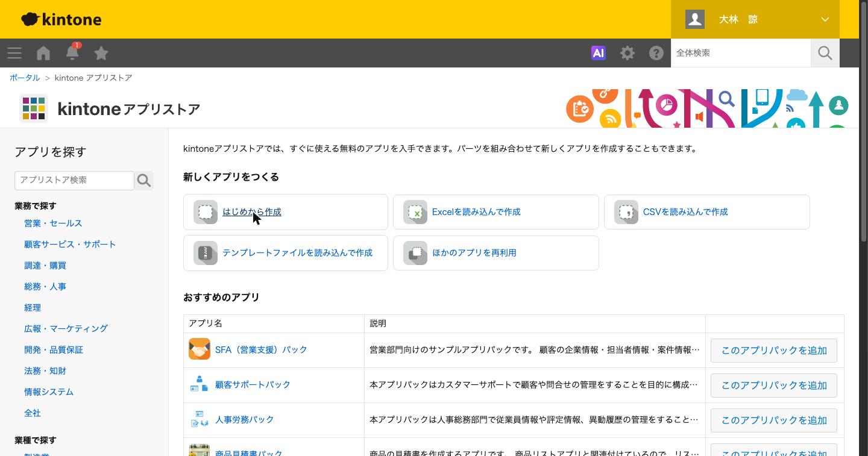
Task: Open the favorites star icon
Action: (101, 53)
